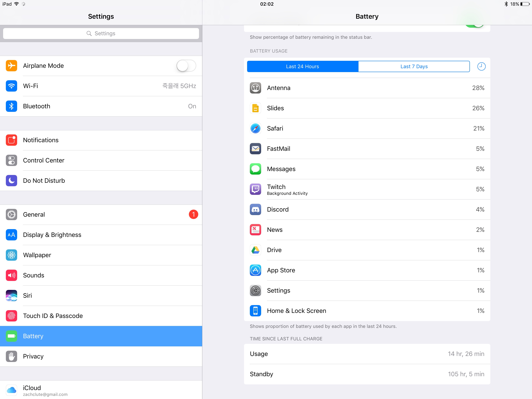
Task: Tap the General gear icon
Action: [x=11, y=215]
